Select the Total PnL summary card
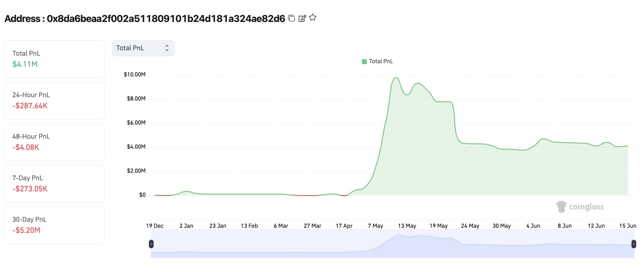This screenshot has width=644, height=272. pyautogui.click(x=54, y=59)
